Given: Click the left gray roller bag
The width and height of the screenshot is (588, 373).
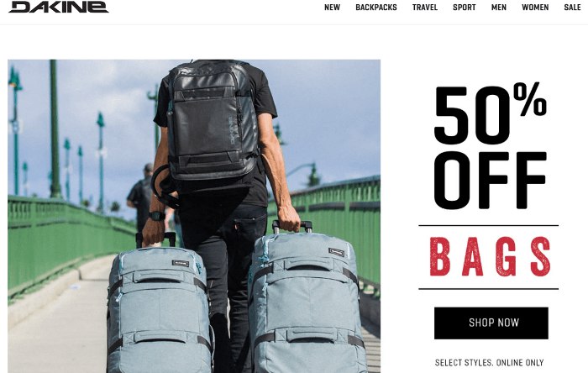Looking at the screenshot, I should coord(160,307).
